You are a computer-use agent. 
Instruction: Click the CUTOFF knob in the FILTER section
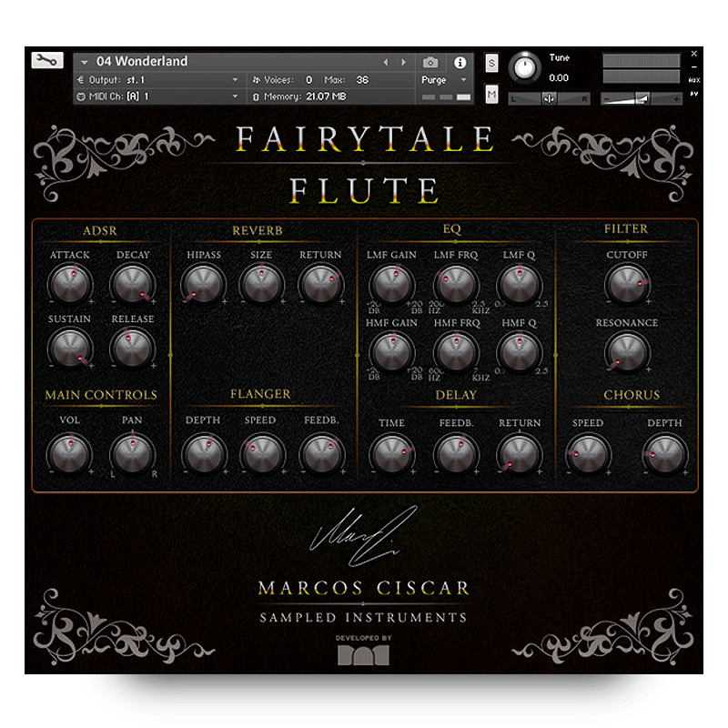pos(627,284)
